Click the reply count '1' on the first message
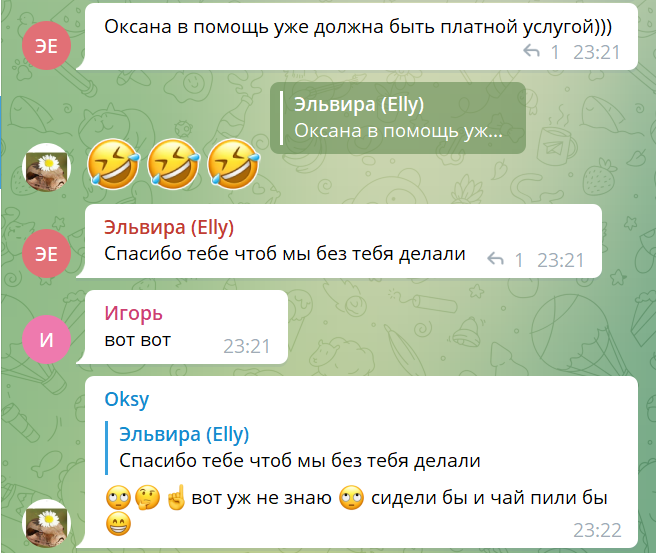 [555, 52]
